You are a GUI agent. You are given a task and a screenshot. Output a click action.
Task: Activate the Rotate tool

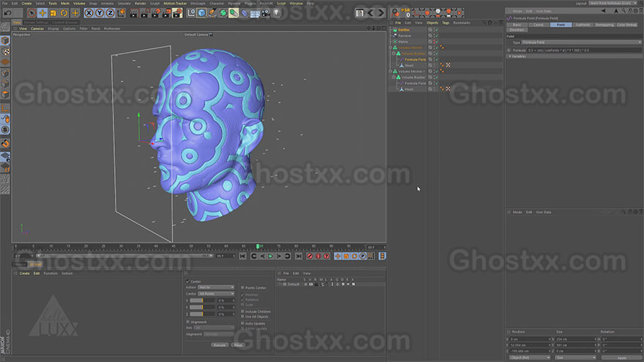pyautogui.click(x=64, y=13)
